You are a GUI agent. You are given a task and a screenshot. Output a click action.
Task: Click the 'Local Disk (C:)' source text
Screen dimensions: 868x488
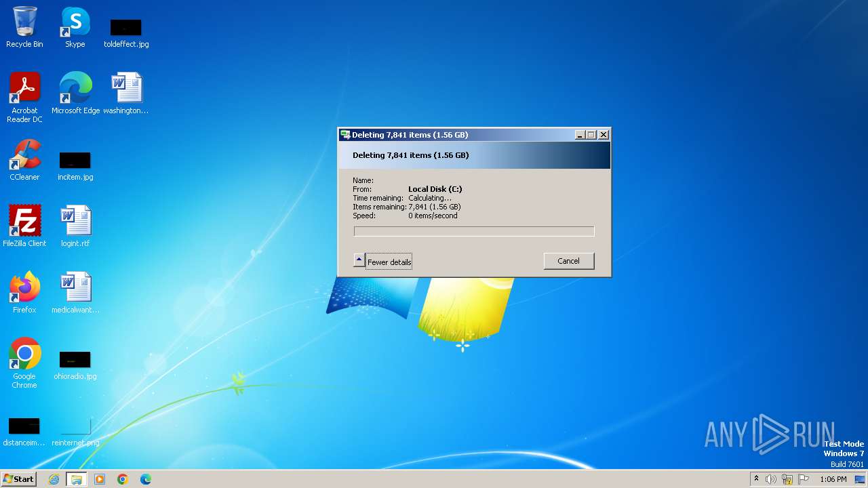pyautogui.click(x=435, y=189)
